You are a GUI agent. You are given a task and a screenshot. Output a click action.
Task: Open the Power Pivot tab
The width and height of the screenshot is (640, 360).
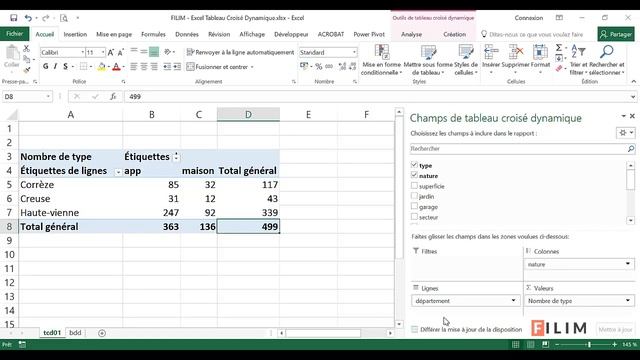pyautogui.click(x=369, y=34)
